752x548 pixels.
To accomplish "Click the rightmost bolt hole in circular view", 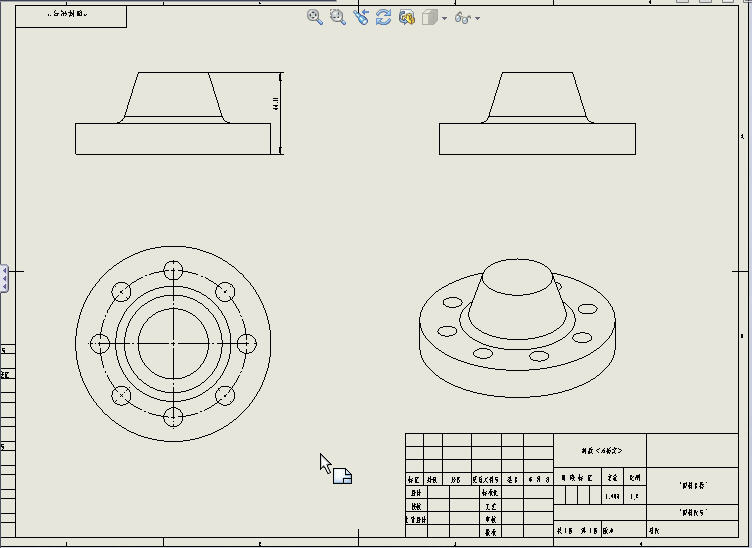I will click(x=246, y=343).
